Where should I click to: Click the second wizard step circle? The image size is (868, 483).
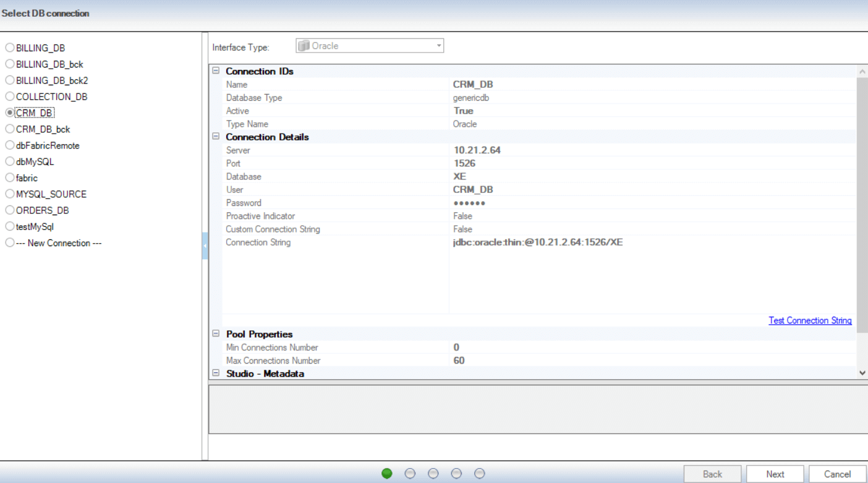[x=410, y=474]
